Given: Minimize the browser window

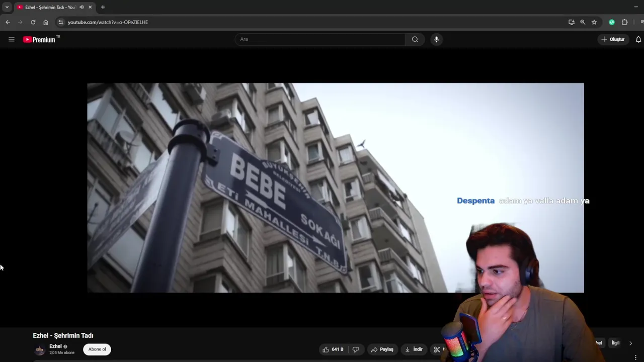Looking at the screenshot, I should pyautogui.click(x=636, y=7).
